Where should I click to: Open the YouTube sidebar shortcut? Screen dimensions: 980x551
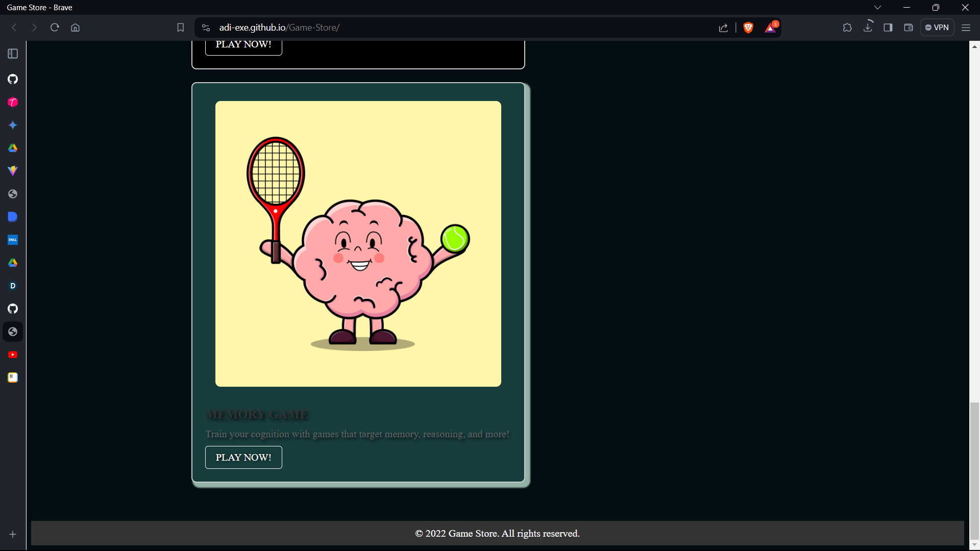coord(13,355)
